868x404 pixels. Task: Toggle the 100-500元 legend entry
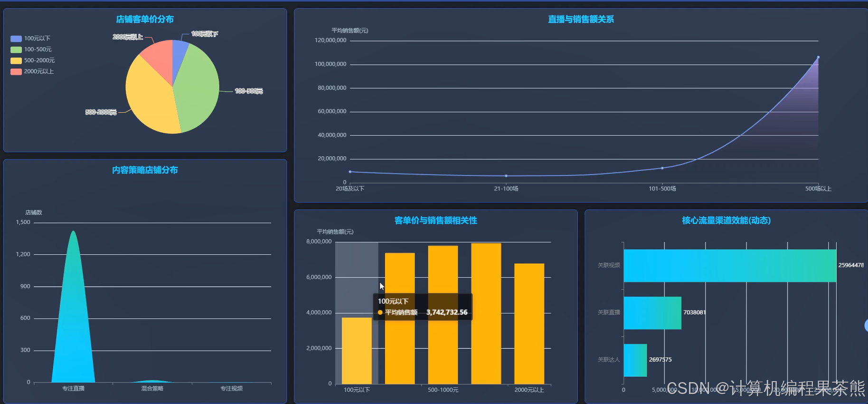click(x=31, y=49)
